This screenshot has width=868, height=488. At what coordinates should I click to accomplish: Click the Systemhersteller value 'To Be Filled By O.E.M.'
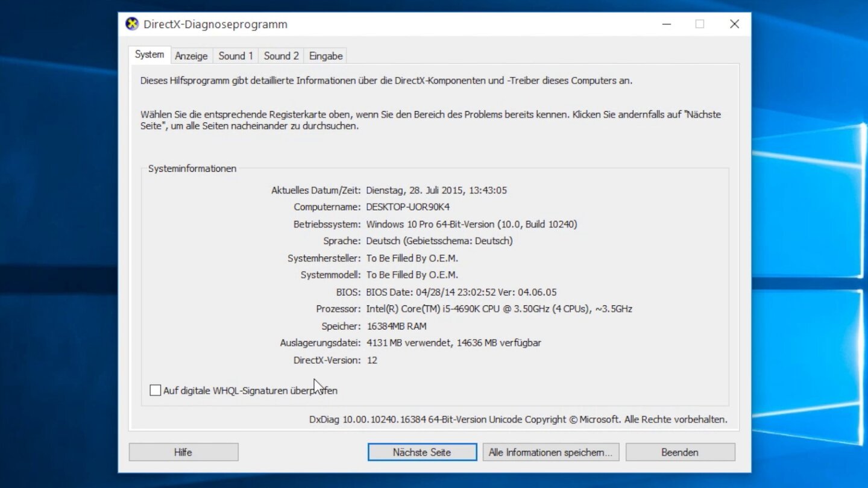[x=412, y=258]
